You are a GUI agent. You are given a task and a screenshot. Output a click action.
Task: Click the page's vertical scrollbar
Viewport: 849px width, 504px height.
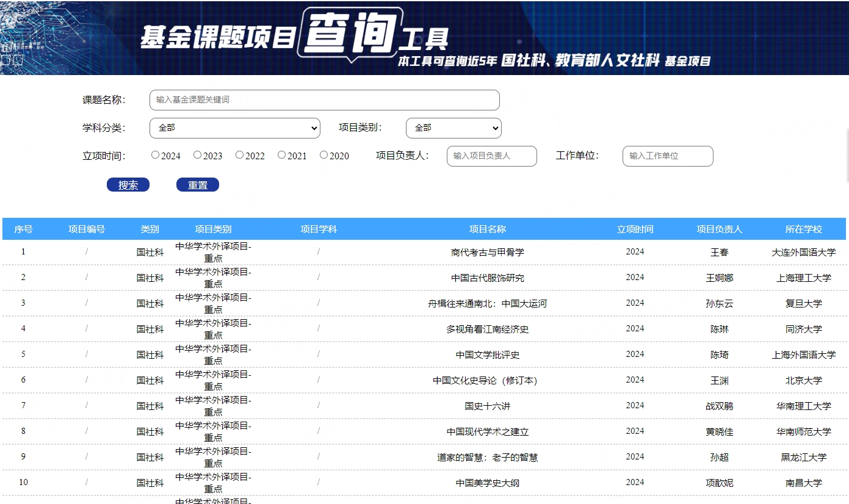[x=847, y=156]
